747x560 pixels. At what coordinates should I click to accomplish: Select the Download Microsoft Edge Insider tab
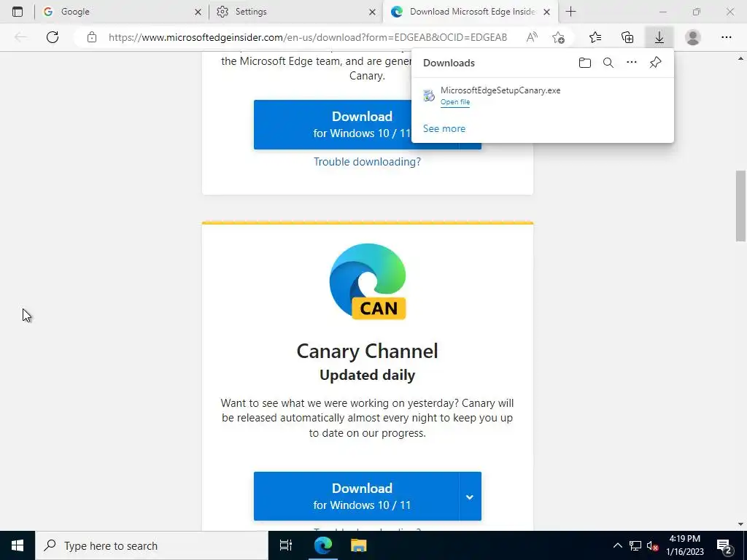tap(469, 12)
